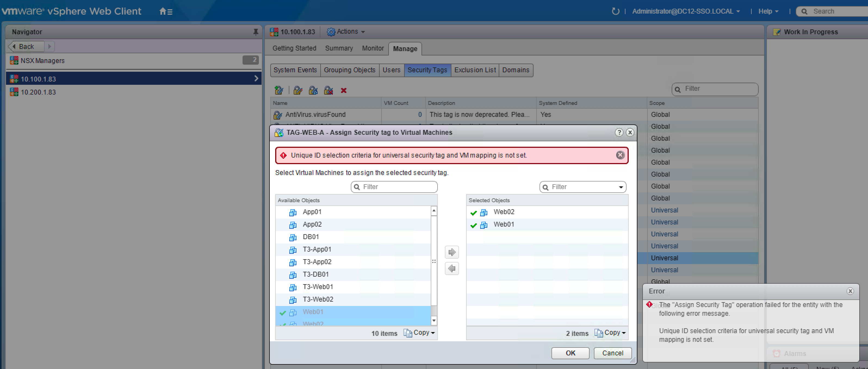The image size is (868, 369).
Task: Open dialog help question mark icon
Action: pos(619,132)
